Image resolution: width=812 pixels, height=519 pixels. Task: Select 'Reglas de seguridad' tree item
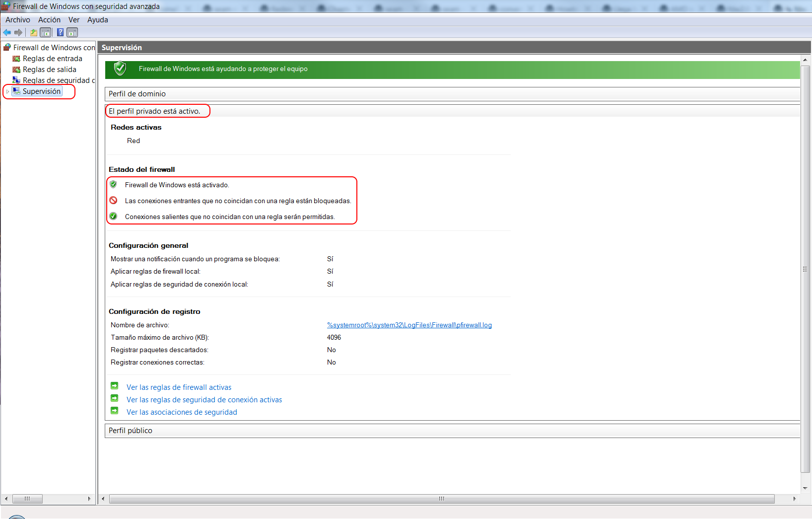(59, 80)
